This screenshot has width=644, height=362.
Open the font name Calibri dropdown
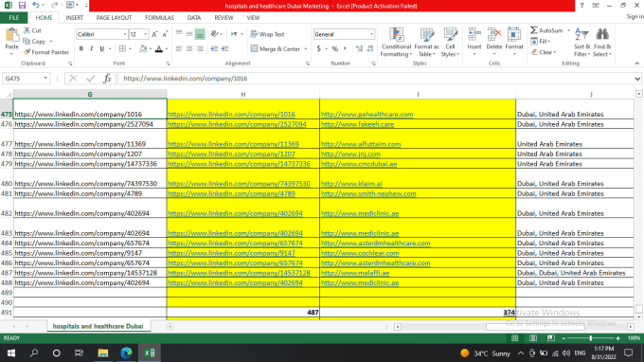[125, 34]
